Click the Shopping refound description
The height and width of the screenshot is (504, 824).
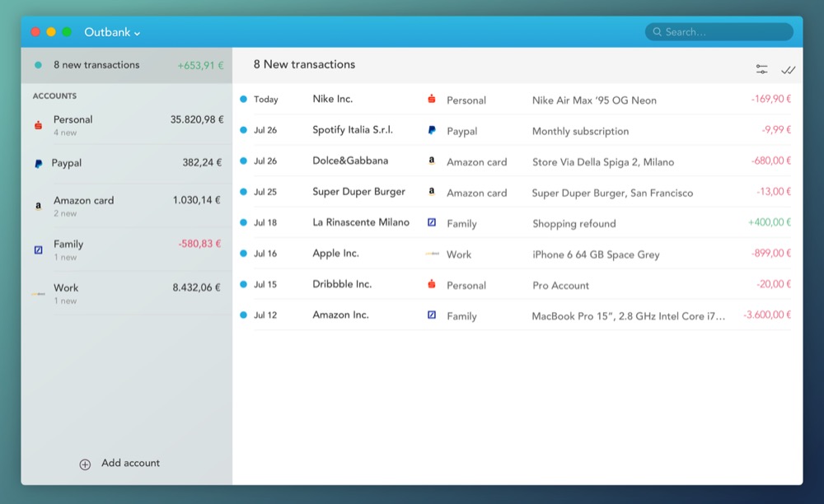574,224
